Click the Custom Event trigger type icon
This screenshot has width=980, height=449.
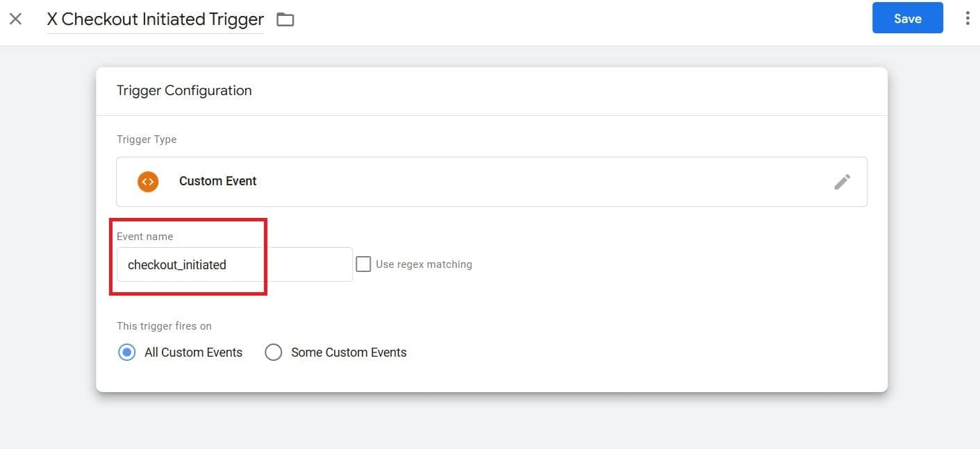pyautogui.click(x=148, y=181)
